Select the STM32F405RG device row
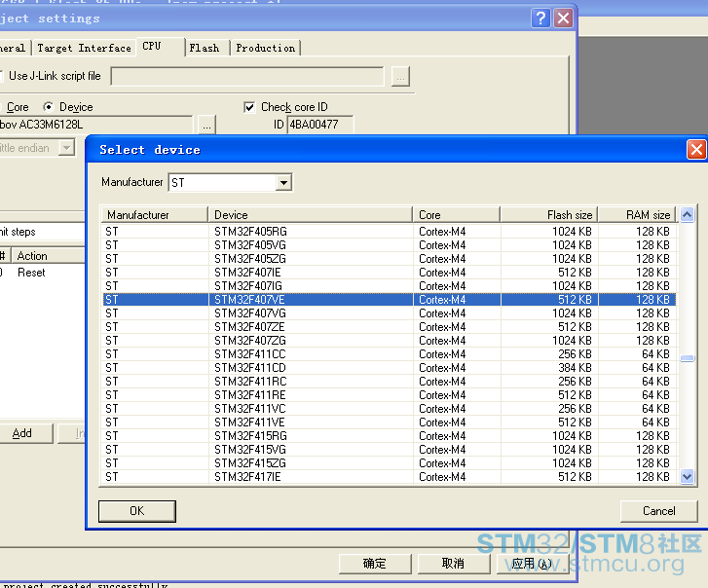The image size is (708, 588). [x=390, y=232]
